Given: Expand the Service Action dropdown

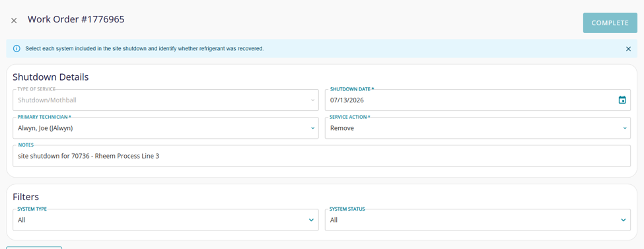Looking at the screenshot, I should pyautogui.click(x=478, y=127).
